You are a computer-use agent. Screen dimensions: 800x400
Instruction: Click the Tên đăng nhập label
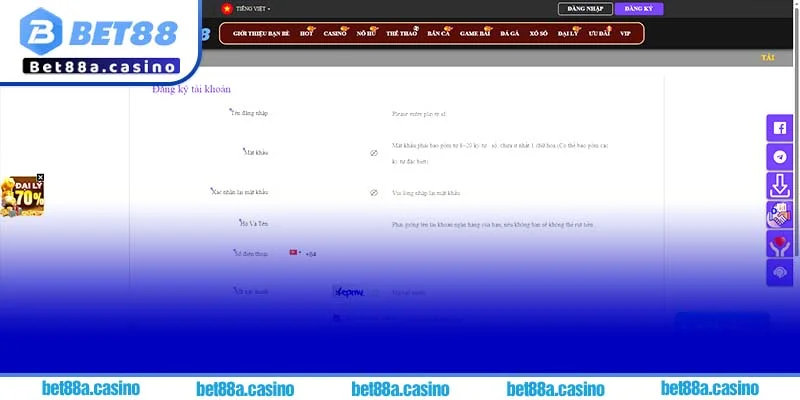(249, 113)
